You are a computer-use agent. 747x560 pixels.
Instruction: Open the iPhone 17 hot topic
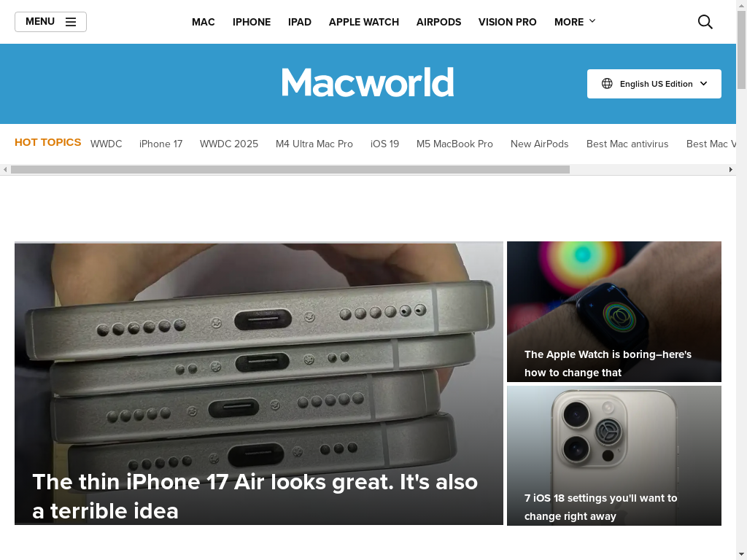(x=161, y=144)
